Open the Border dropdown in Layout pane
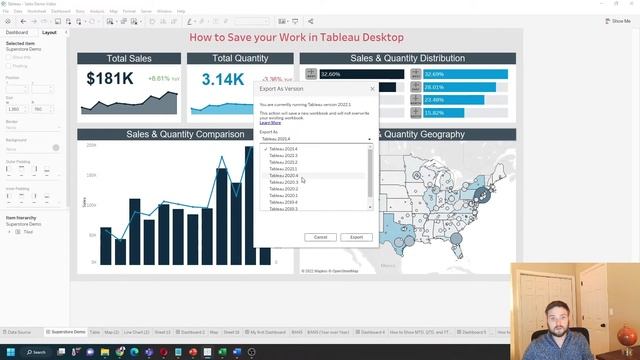Image resolution: width=640 pixels, height=360 pixels. [33, 128]
